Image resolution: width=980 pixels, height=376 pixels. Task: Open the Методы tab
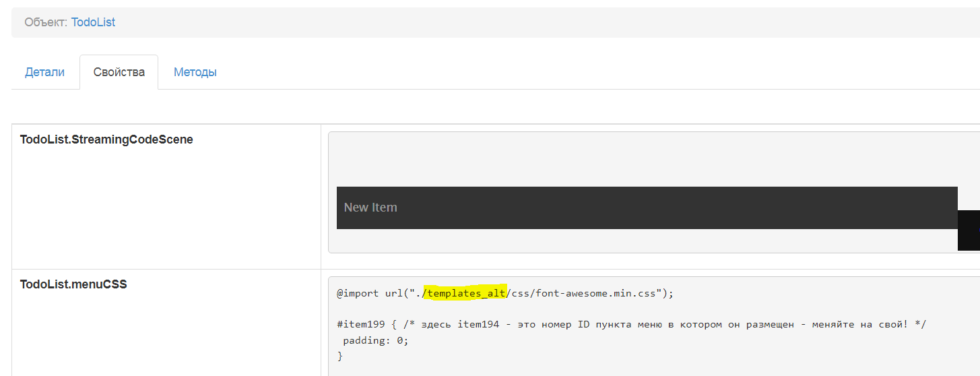[195, 72]
